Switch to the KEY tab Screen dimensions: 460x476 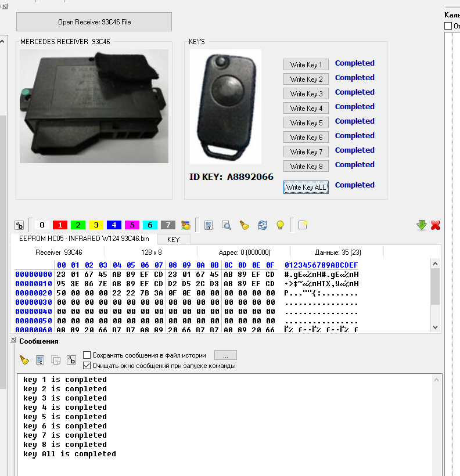[x=173, y=239]
